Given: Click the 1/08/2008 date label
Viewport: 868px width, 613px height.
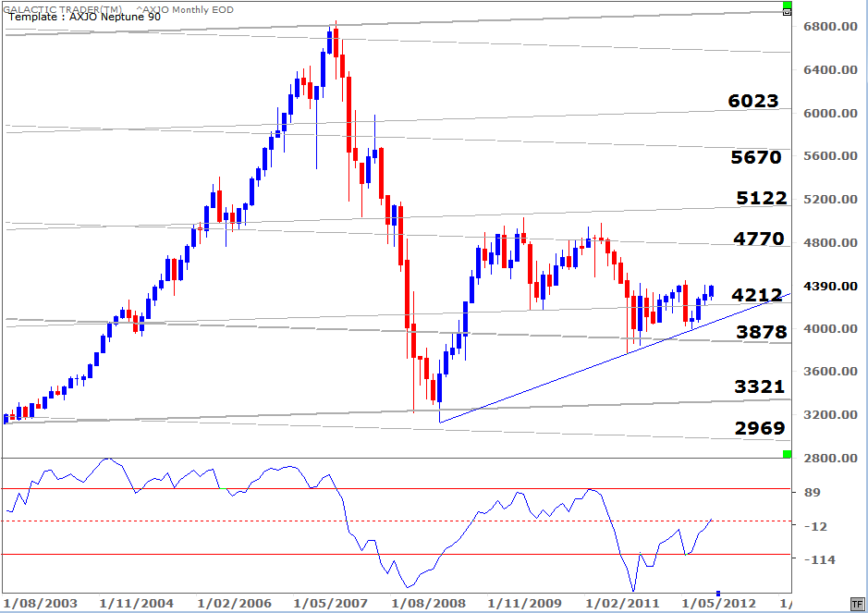Looking at the screenshot, I should (x=429, y=603).
